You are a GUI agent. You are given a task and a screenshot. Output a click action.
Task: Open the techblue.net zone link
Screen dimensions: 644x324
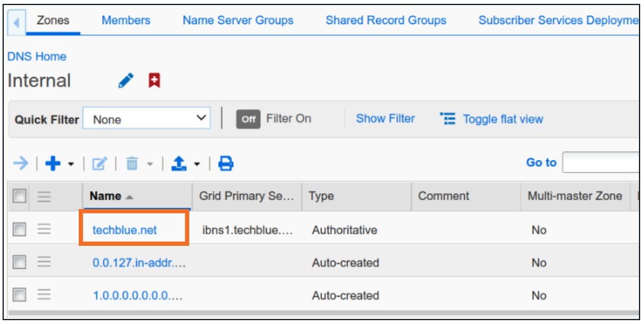124,230
